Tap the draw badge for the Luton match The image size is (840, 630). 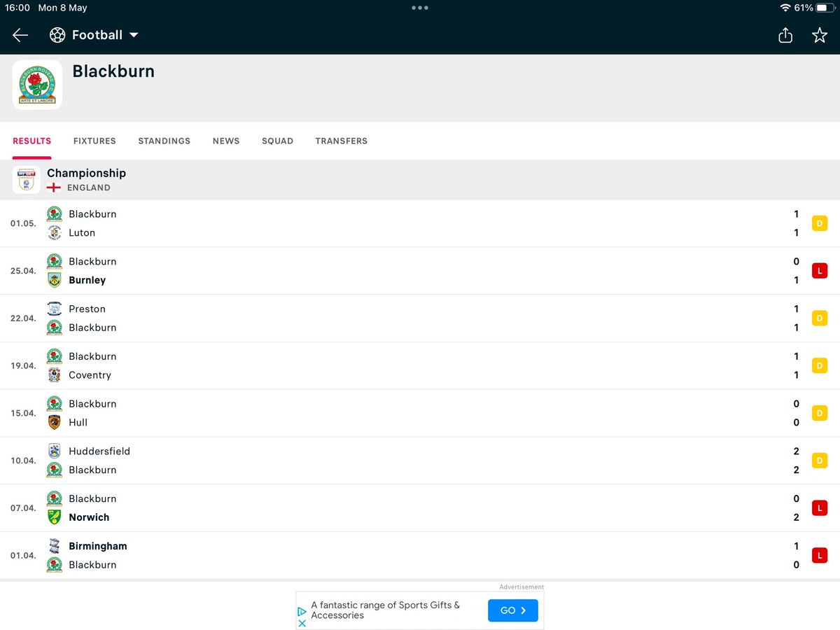point(820,223)
